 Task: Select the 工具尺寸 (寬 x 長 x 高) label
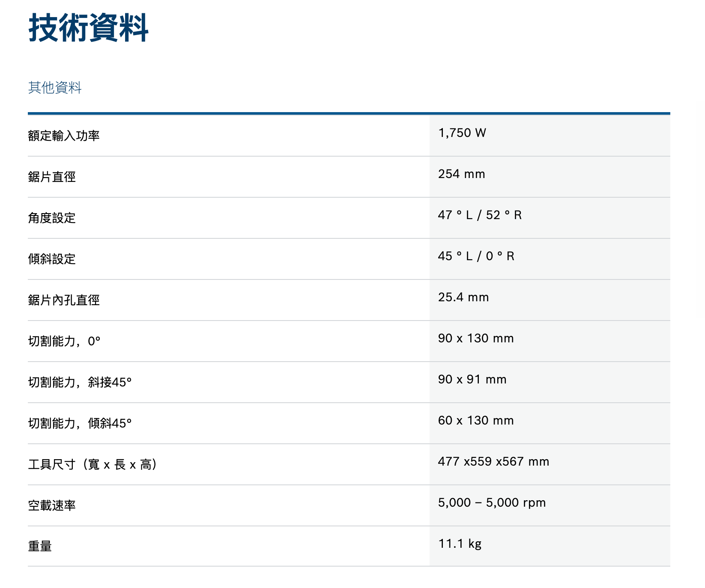click(x=93, y=464)
